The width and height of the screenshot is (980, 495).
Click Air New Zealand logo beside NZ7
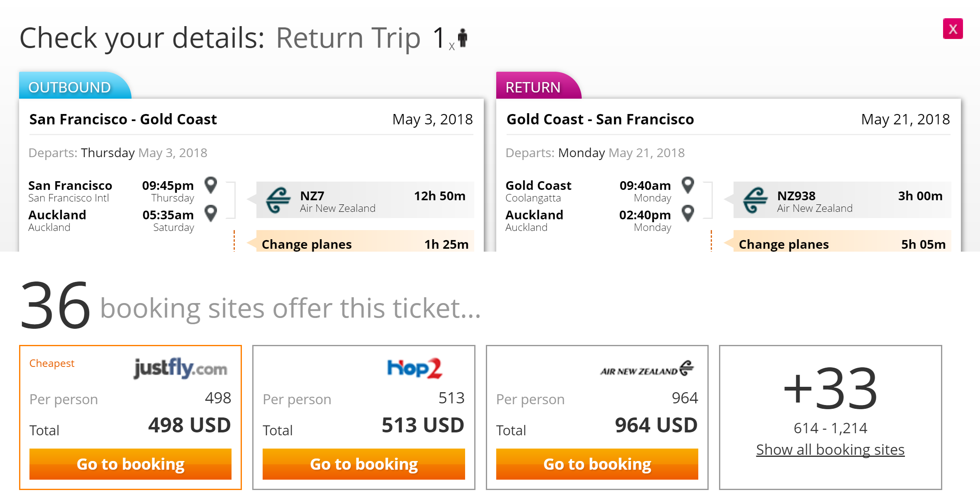(x=278, y=200)
